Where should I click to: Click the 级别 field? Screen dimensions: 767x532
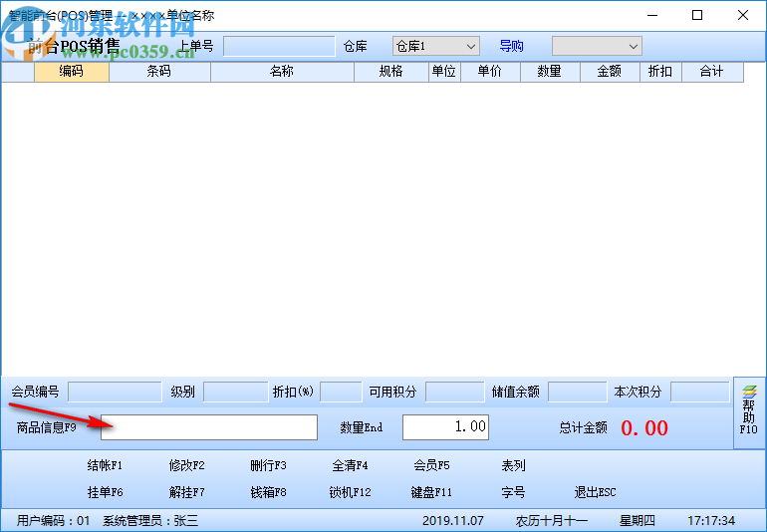[236, 392]
